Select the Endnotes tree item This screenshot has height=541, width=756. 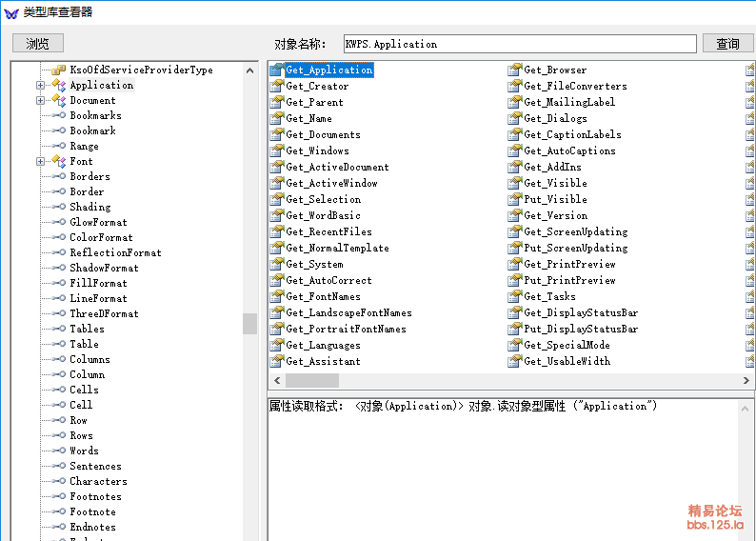[92, 527]
